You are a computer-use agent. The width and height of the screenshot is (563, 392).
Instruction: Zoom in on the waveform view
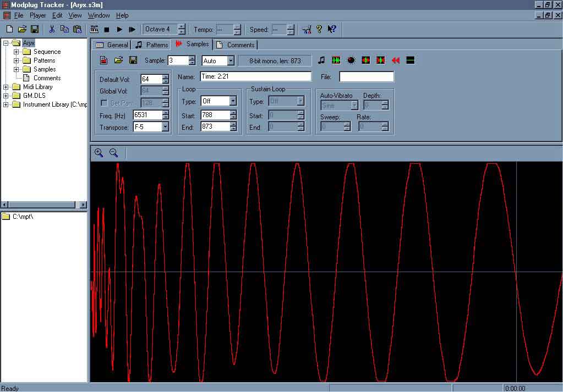(99, 153)
